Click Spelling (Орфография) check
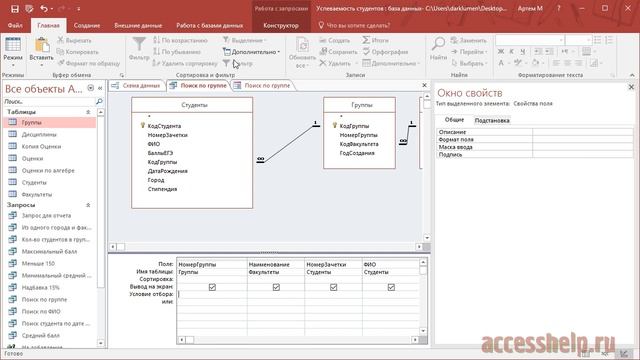Image resolution: width=640 pixels, height=360 pixels. pos(386,52)
